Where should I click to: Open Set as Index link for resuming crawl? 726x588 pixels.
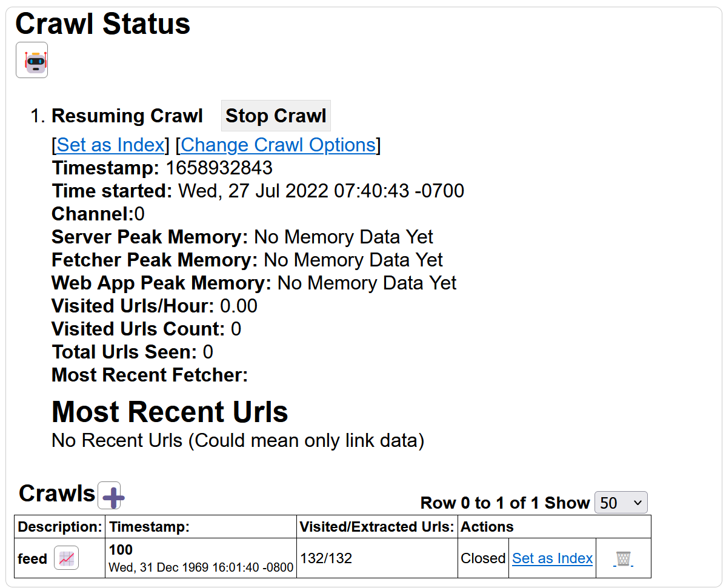110,145
